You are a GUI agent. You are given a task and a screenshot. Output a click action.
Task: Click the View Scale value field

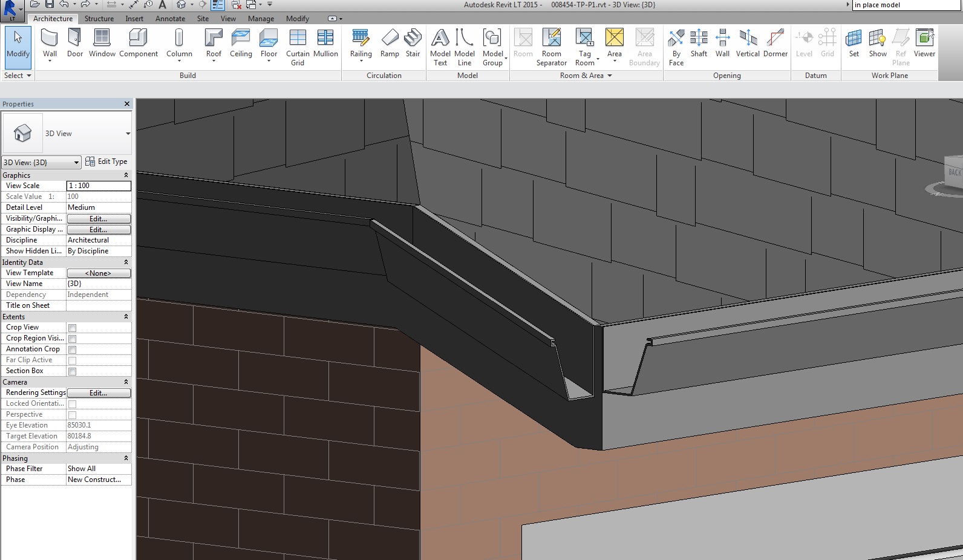[x=99, y=186]
